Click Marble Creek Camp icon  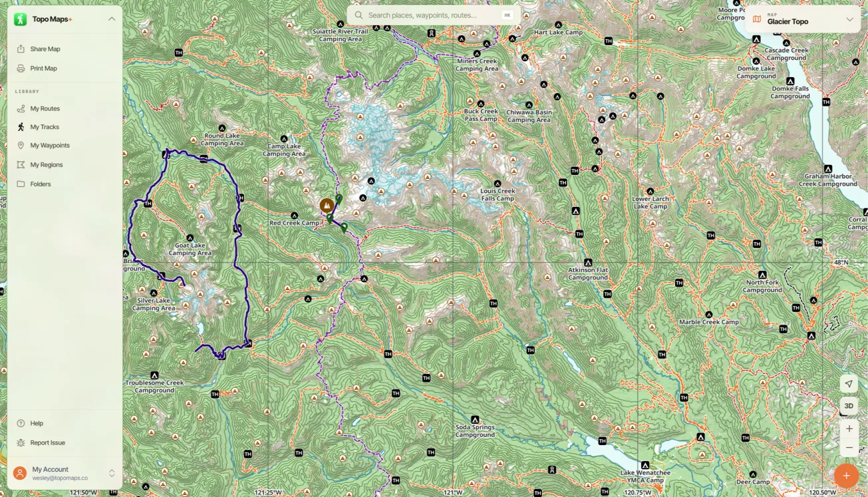click(x=709, y=315)
